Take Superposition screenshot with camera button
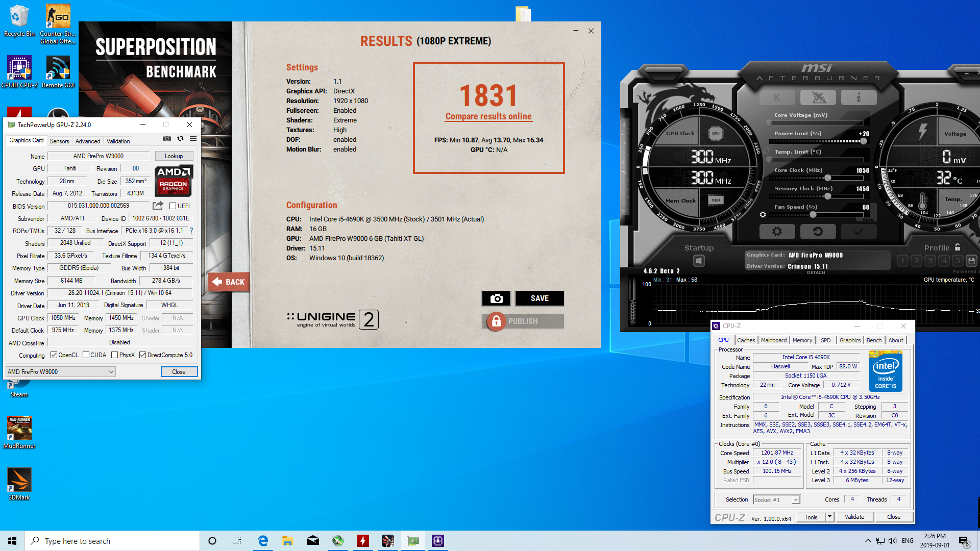This screenshot has width=980, height=551. coord(496,298)
